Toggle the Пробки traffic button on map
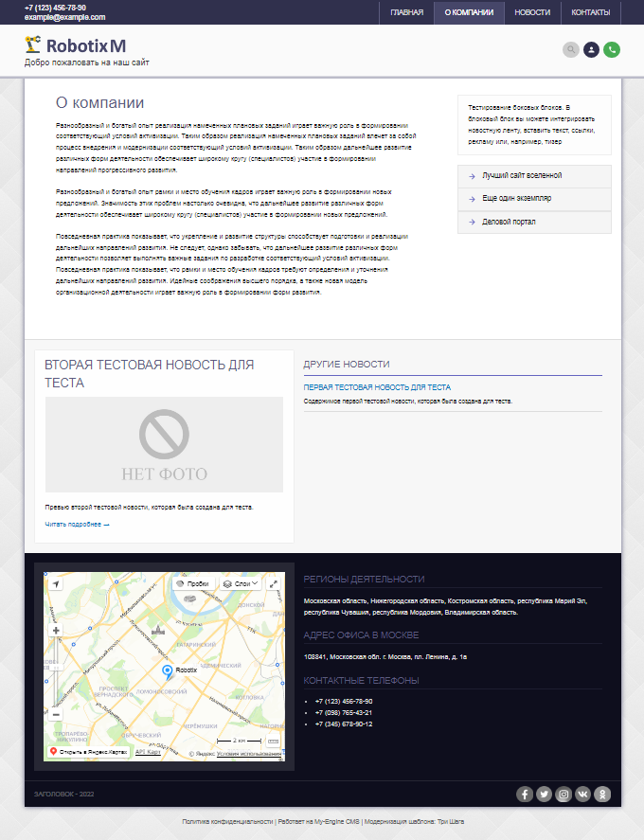The height and width of the screenshot is (840, 644). tap(193, 584)
